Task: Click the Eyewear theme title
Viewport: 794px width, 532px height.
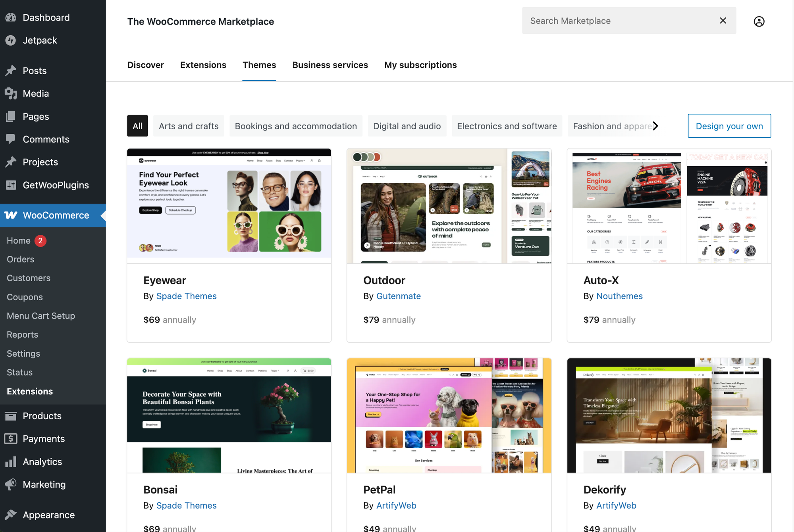Action: [165, 280]
